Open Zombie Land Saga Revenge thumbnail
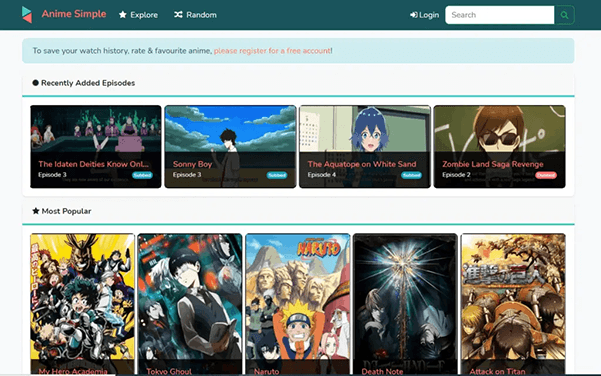The width and height of the screenshot is (601, 376). [499, 146]
